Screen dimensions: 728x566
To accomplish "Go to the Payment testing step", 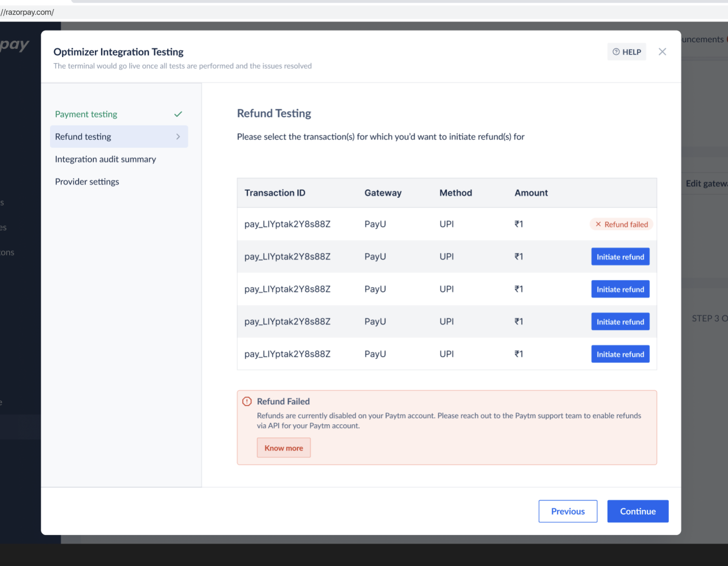I will click(x=119, y=114).
